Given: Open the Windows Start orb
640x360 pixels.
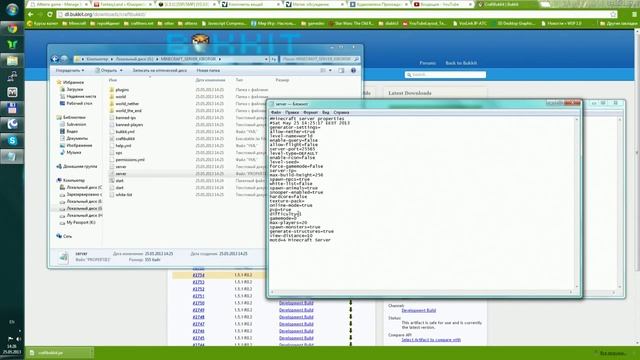Looking at the screenshot, I should [12, 9].
